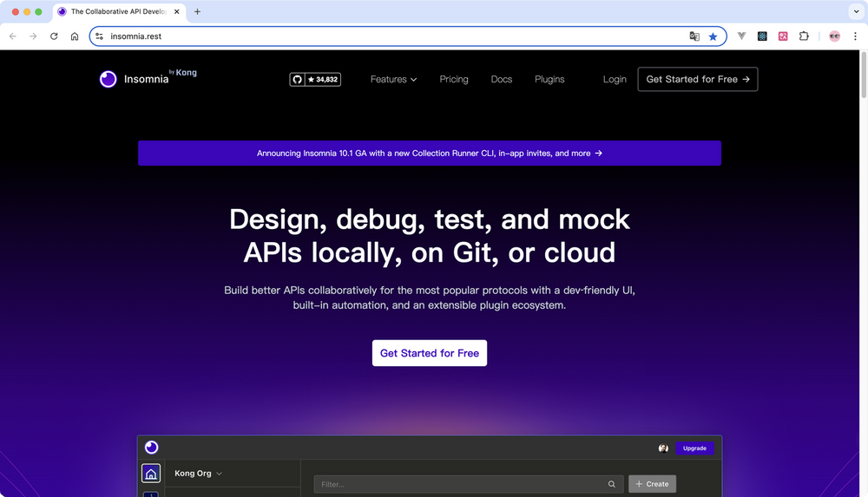Open the Pricing nav item
The width and height of the screenshot is (868, 497).
[x=454, y=79]
